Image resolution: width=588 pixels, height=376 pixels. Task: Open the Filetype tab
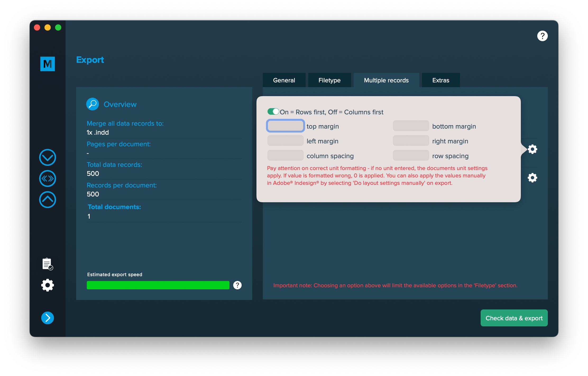coord(329,80)
